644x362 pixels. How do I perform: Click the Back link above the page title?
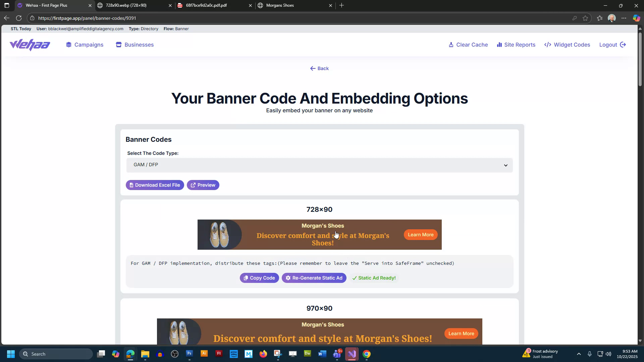click(319, 68)
